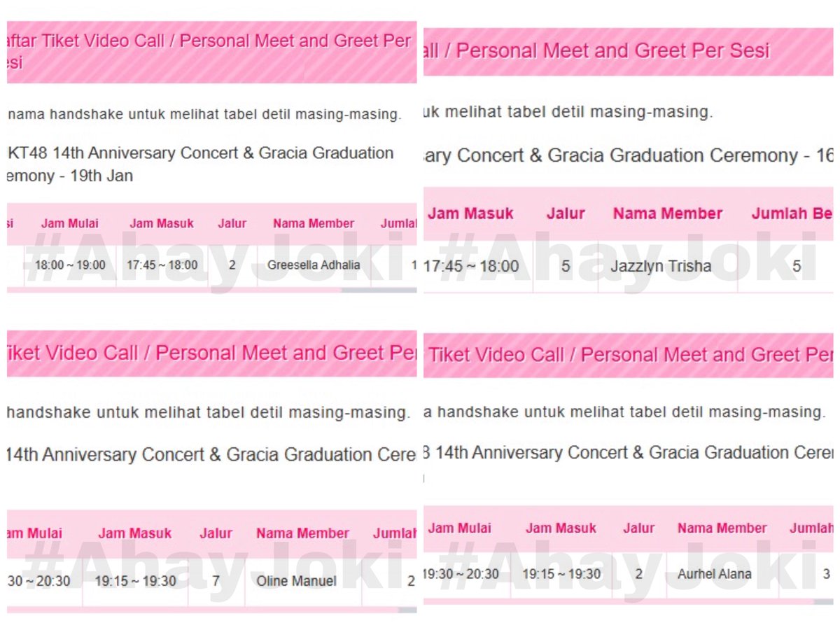Click Jam Masuk header in Oline Manuel's table
The width and height of the screenshot is (840, 630).
tap(134, 533)
